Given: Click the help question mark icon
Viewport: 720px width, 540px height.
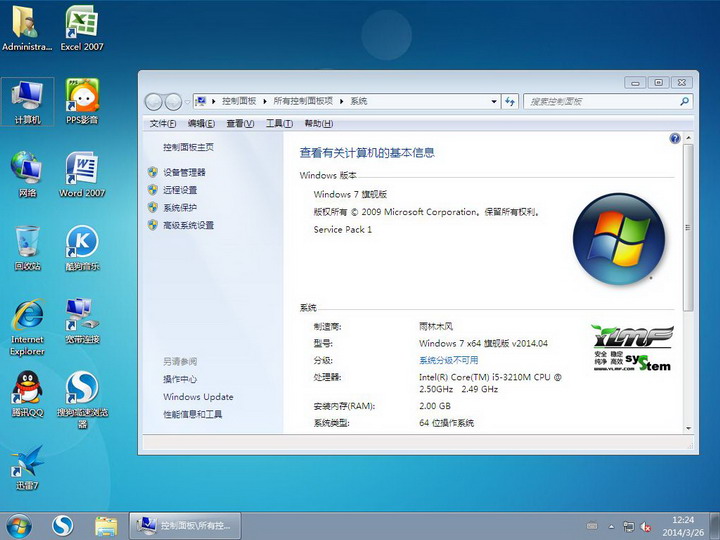Looking at the screenshot, I should tap(675, 138).
